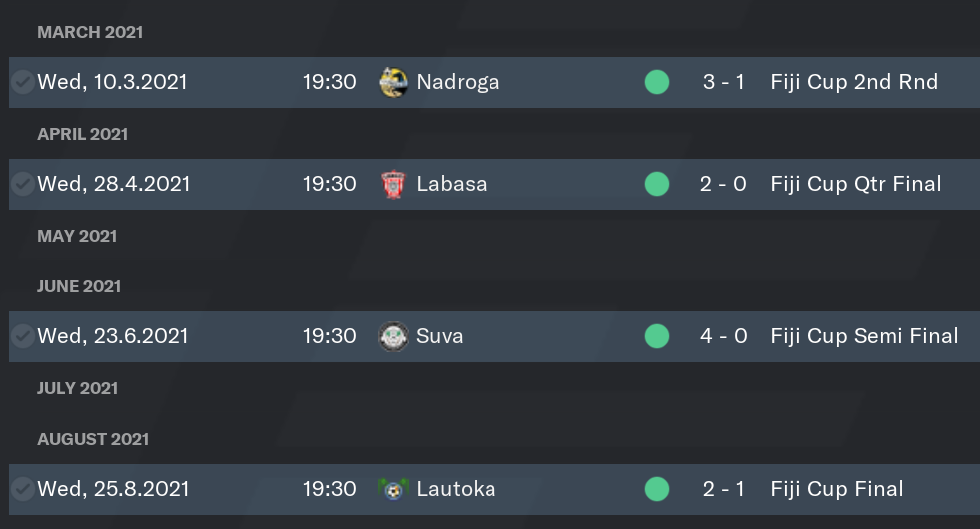
Task: Click the Labasa club crest icon
Action: [x=394, y=184]
